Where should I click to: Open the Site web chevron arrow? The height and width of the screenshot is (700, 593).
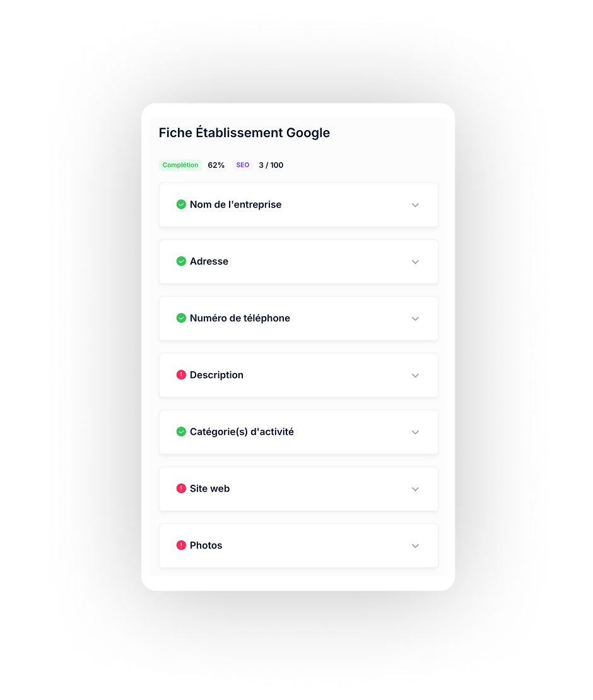415,489
